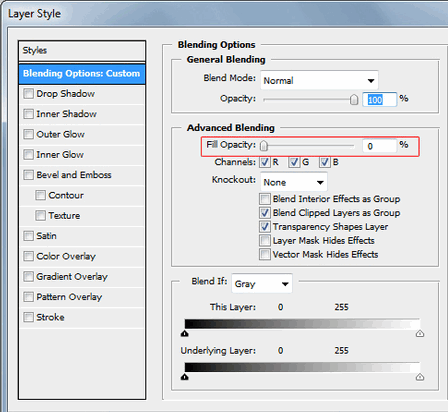This screenshot has height=412, width=448.
Task: Enable the Inner Glow checkbox
Action: pos(28,155)
